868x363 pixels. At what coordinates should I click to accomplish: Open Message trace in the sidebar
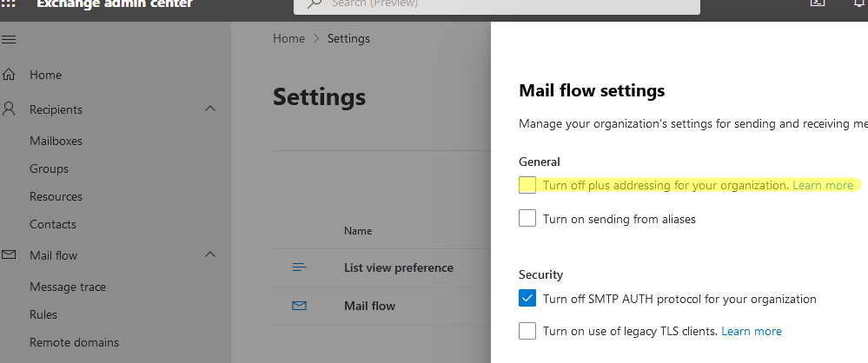(x=68, y=287)
